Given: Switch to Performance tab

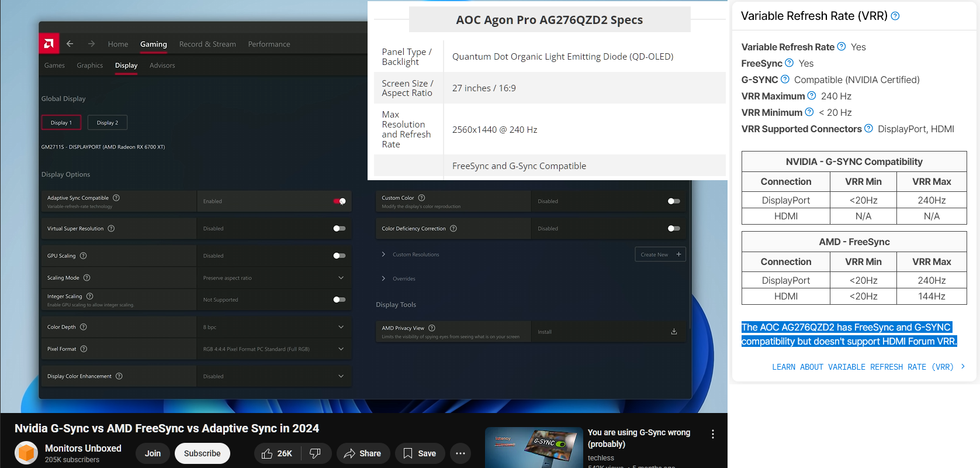Looking at the screenshot, I should pyautogui.click(x=269, y=44).
